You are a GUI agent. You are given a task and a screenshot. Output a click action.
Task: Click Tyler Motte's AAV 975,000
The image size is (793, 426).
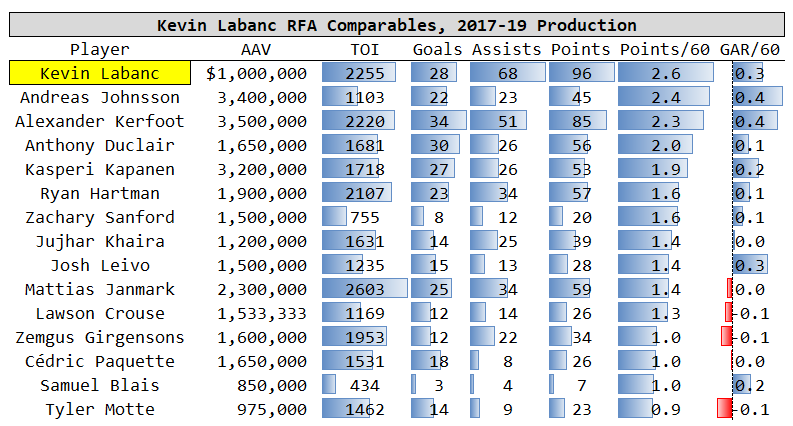pos(272,410)
